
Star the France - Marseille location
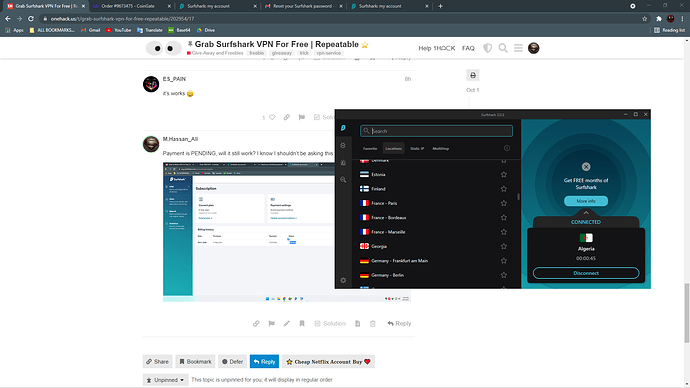pyautogui.click(x=504, y=232)
